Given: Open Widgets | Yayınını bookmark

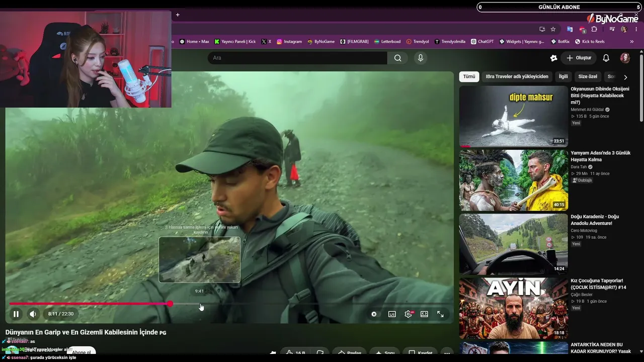Looking at the screenshot, I should pos(522,42).
